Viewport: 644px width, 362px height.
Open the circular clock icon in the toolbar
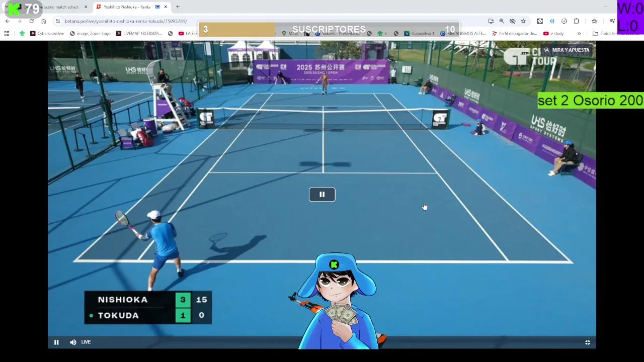point(564,21)
